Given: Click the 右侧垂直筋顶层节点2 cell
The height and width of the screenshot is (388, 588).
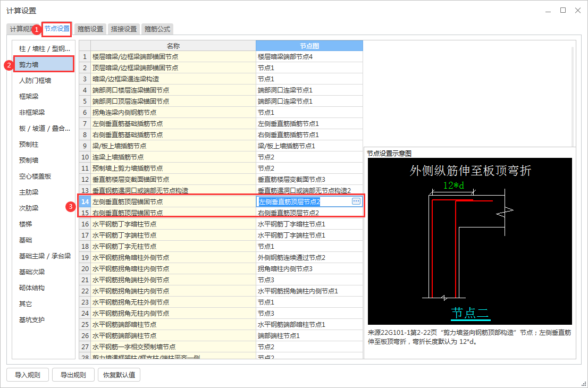Looking at the screenshot, I should [309, 213].
